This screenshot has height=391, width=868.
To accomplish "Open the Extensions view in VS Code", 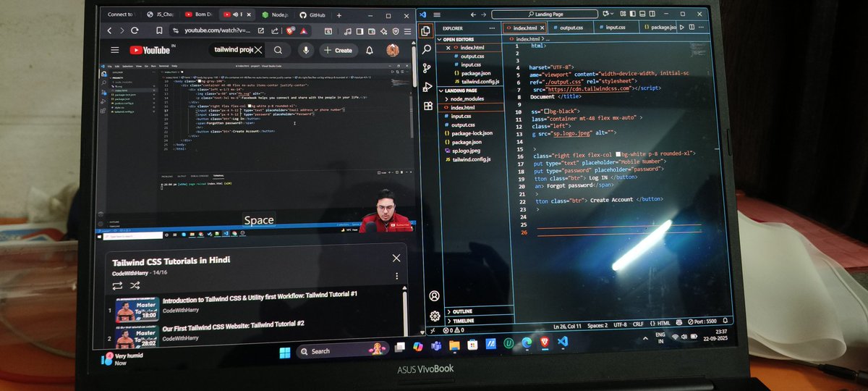I will (428, 106).
